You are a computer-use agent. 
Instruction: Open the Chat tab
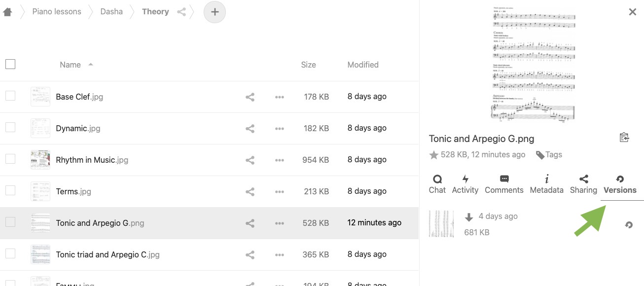pos(437,184)
